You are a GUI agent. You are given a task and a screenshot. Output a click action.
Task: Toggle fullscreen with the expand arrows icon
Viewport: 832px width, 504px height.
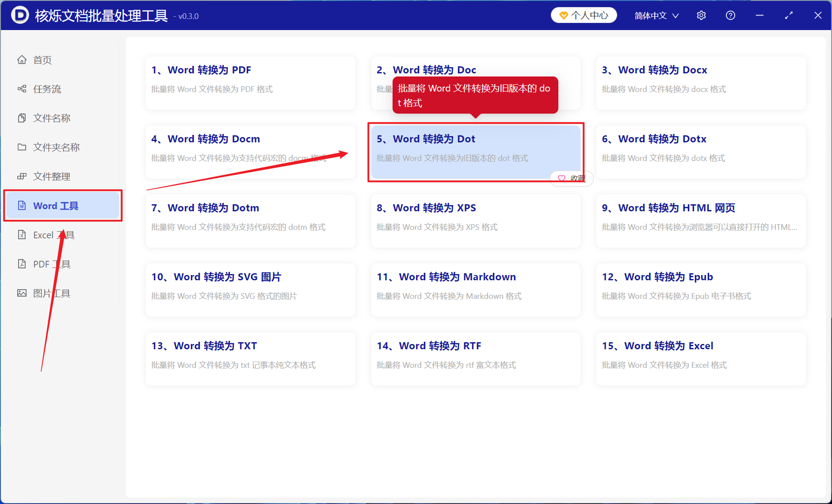tap(789, 15)
